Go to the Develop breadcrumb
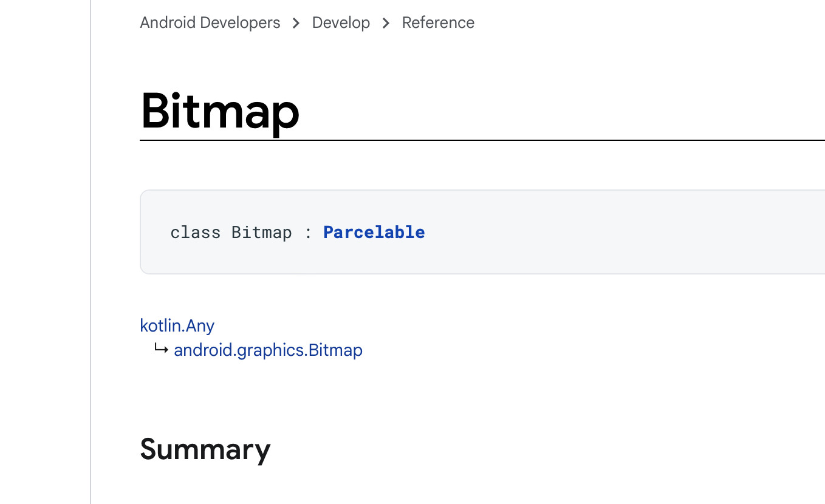The width and height of the screenshot is (825, 504). coord(341,22)
